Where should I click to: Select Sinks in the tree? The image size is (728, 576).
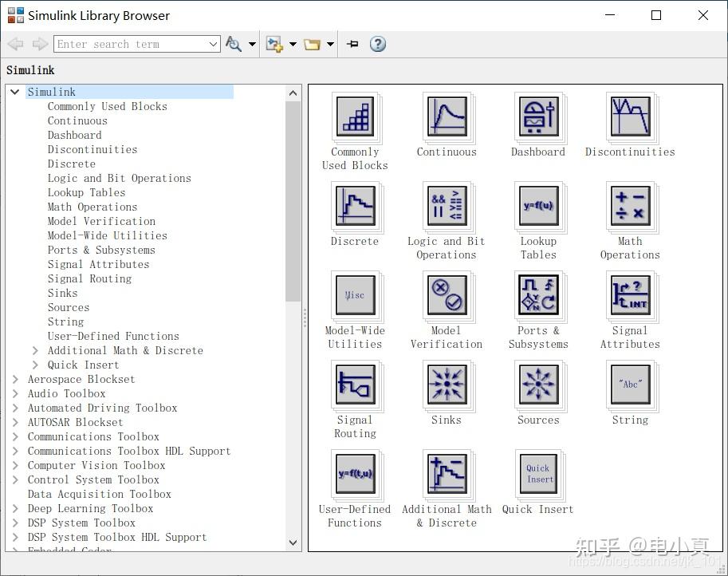pyautogui.click(x=63, y=293)
